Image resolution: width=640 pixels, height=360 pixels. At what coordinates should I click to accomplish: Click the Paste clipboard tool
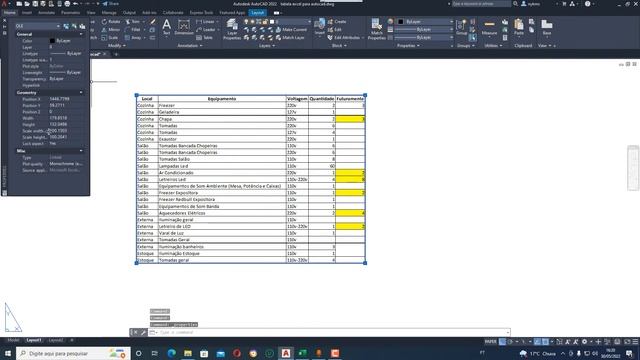tap(519, 27)
